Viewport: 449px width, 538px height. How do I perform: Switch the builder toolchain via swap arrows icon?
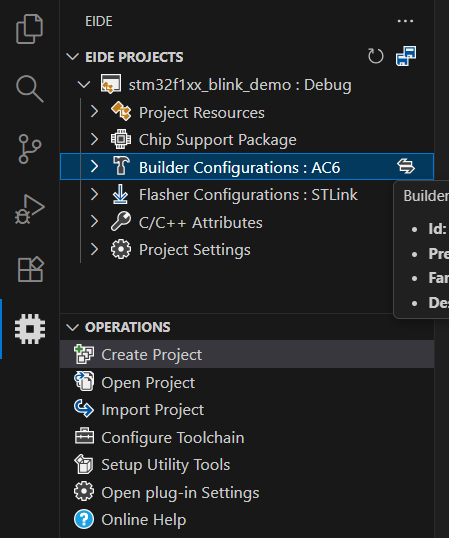coord(406,166)
